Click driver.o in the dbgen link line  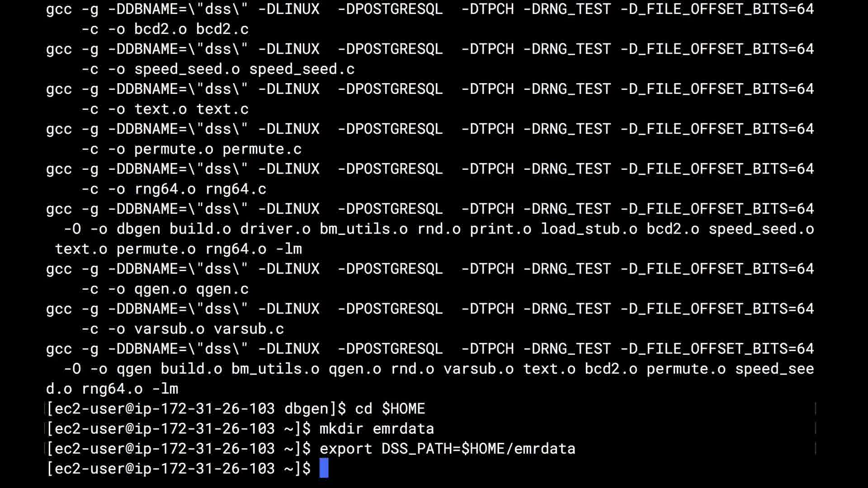275,229
